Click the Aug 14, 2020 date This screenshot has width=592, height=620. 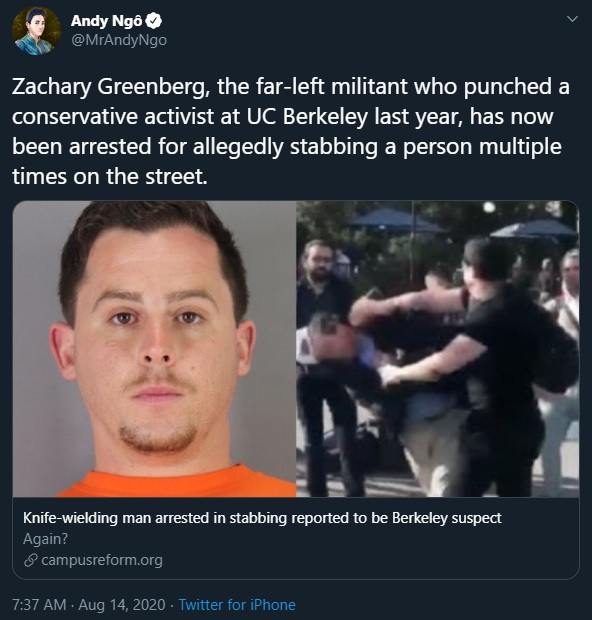tap(122, 605)
